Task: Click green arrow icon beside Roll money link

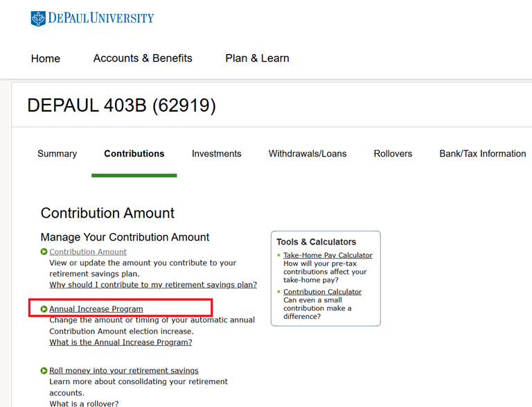Action: coord(44,371)
